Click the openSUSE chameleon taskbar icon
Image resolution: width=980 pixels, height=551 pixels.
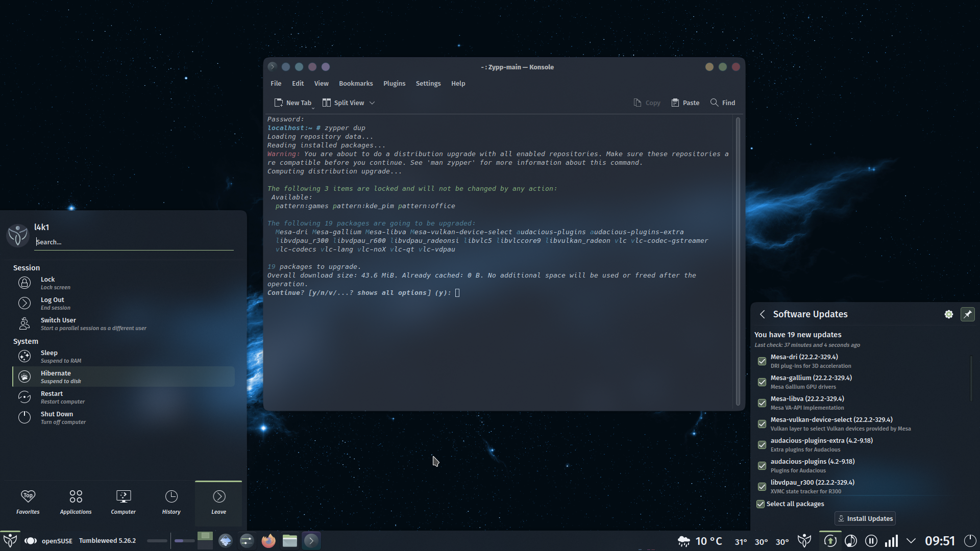pyautogui.click(x=31, y=541)
